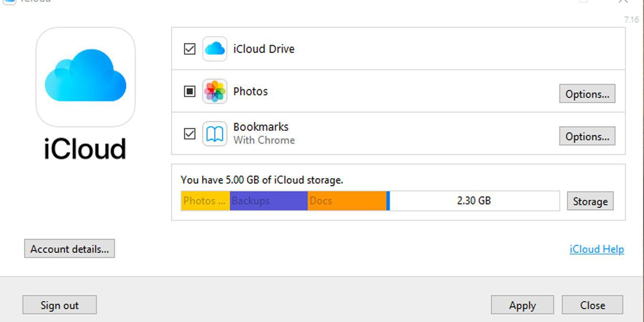The height and width of the screenshot is (322, 644).
Task: Open Bookmarks Options
Action: pyautogui.click(x=587, y=136)
